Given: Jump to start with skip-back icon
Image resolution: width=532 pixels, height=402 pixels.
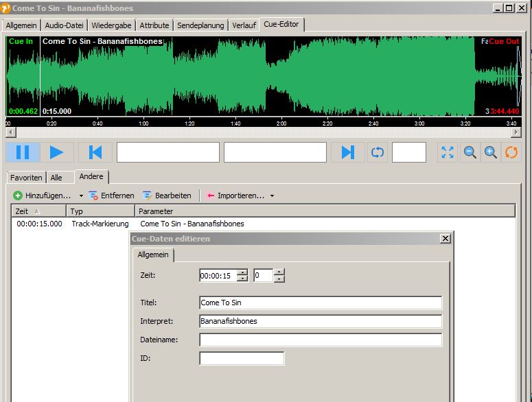Looking at the screenshot, I should (x=95, y=152).
